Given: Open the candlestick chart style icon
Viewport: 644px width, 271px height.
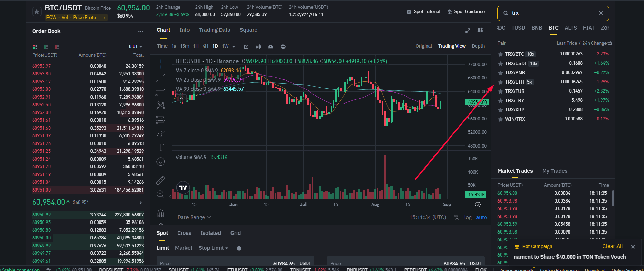Looking at the screenshot, I should 258,46.
